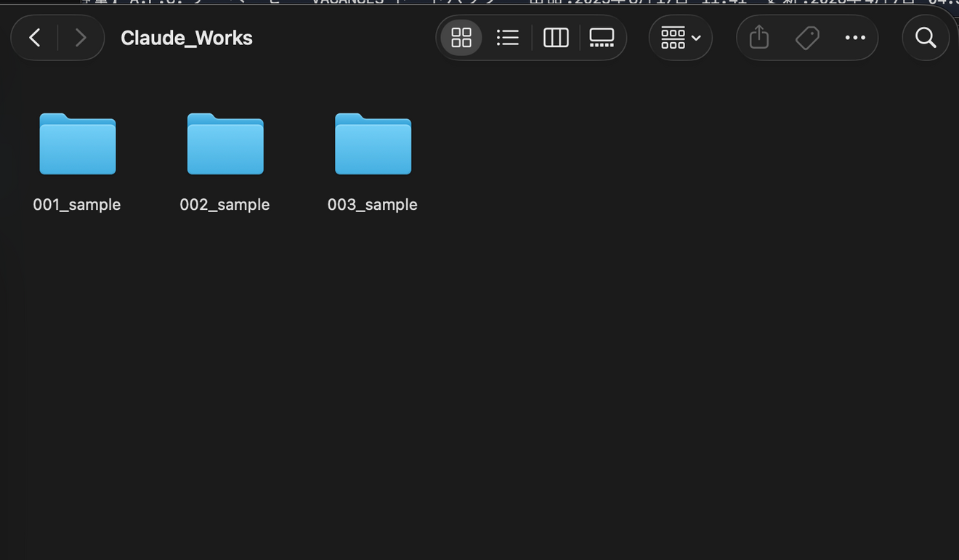
Task: Open the Tags icon to tag items
Action: tap(807, 37)
